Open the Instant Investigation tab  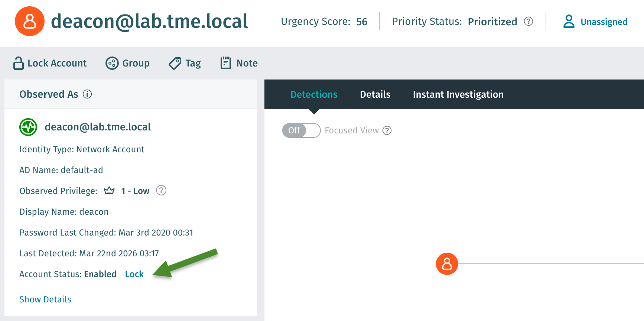pos(458,94)
